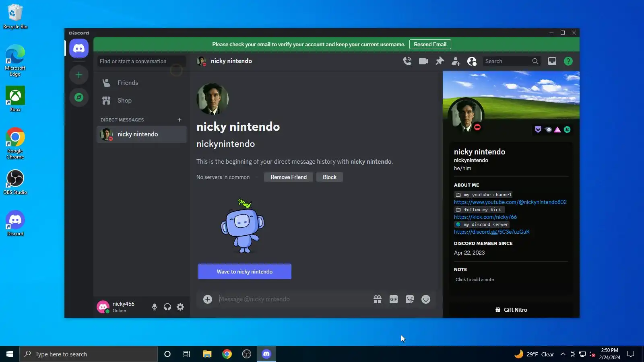Click the green hash profile badge
Screen dimensions: 644x362
(567, 130)
